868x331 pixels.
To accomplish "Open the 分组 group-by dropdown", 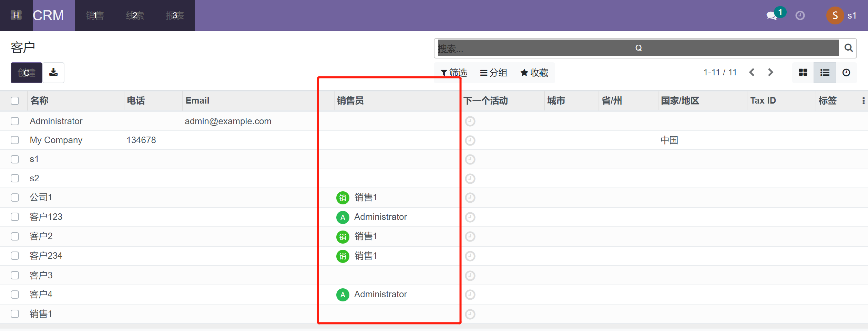I will (x=493, y=73).
